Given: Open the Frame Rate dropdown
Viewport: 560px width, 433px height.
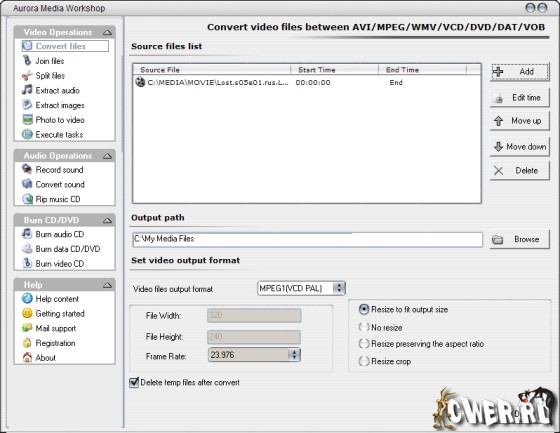Looking at the screenshot, I should click(294, 355).
